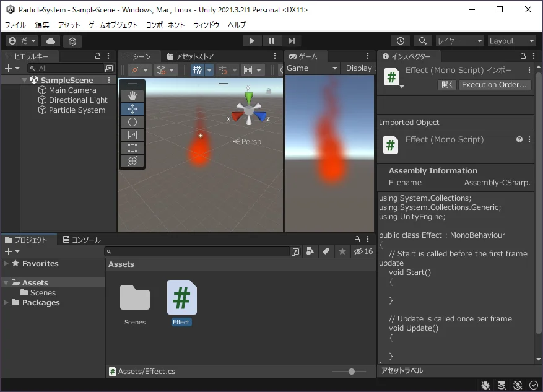Select the Hand view tool
Screen dimensions: 543x392
pos(132,96)
